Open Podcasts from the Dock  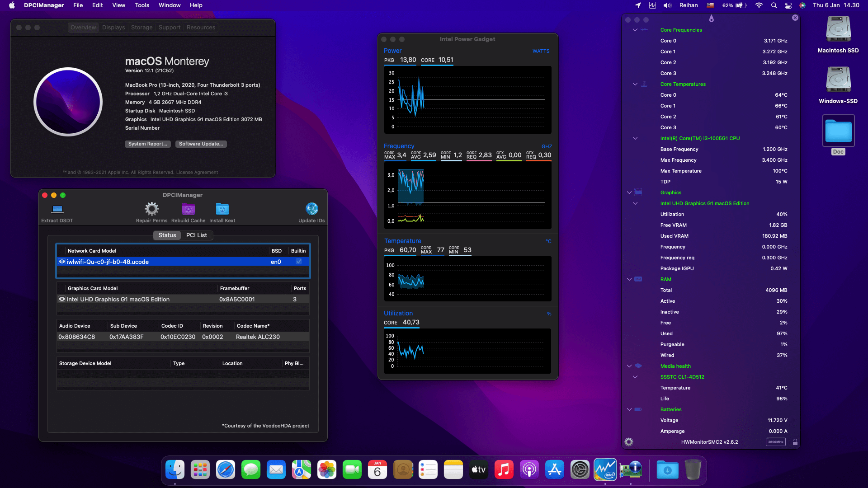529,470
